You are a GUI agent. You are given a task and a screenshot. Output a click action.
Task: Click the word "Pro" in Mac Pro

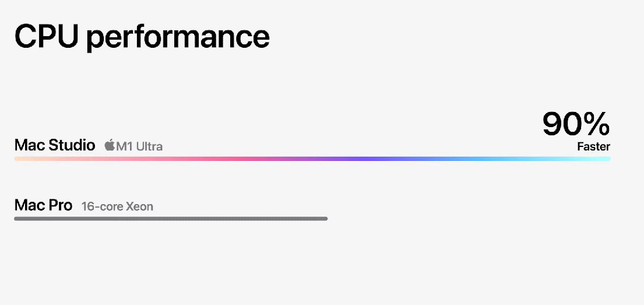click(61, 205)
